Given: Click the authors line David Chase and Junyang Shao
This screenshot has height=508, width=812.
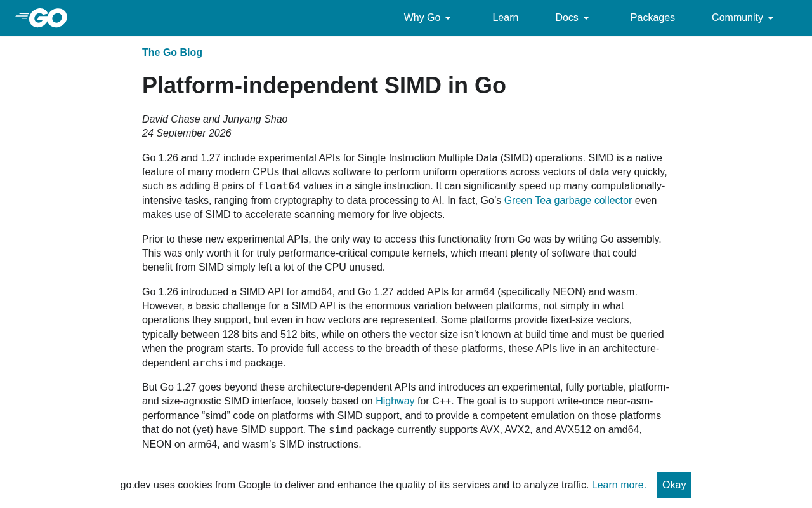Looking at the screenshot, I should click(x=215, y=119).
